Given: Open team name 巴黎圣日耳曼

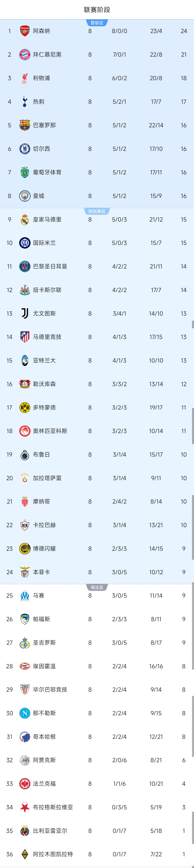Looking at the screenshot, I should coord(50,267).
